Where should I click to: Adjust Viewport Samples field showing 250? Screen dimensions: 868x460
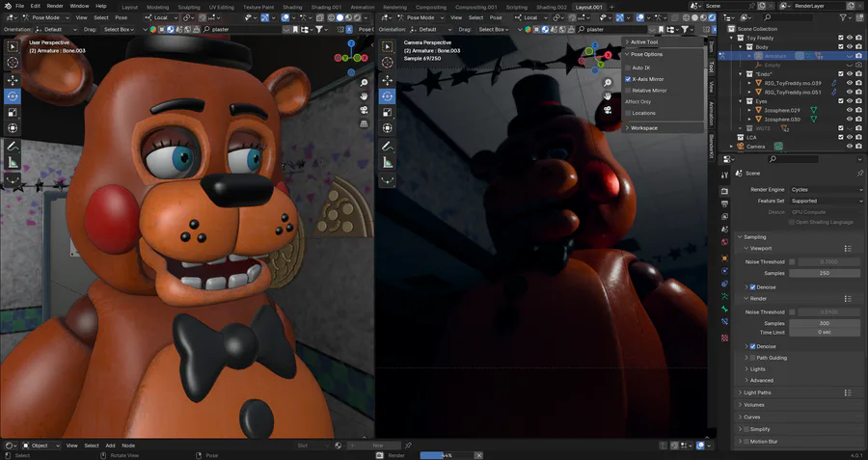click(x=825, y=274)
